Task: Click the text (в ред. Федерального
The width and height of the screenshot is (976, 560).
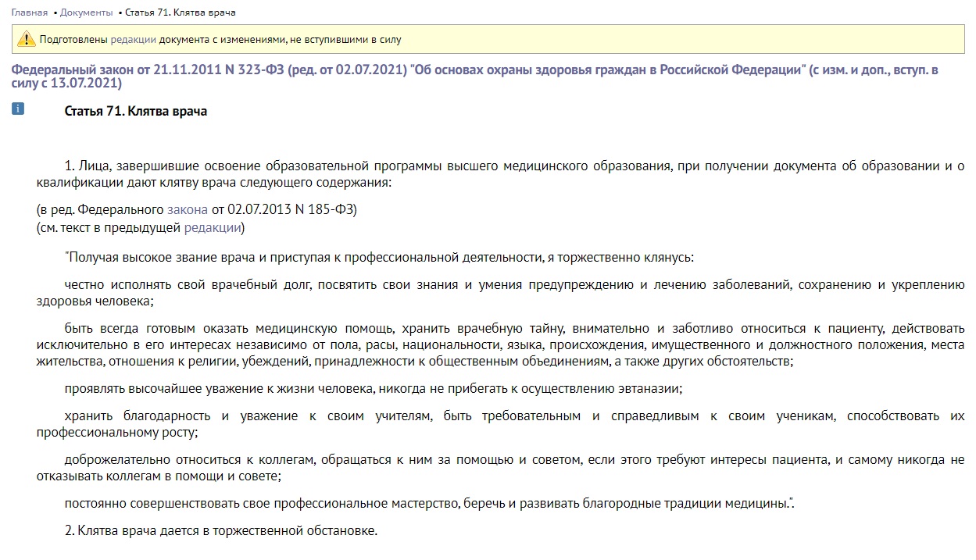Action: [100, 209]
